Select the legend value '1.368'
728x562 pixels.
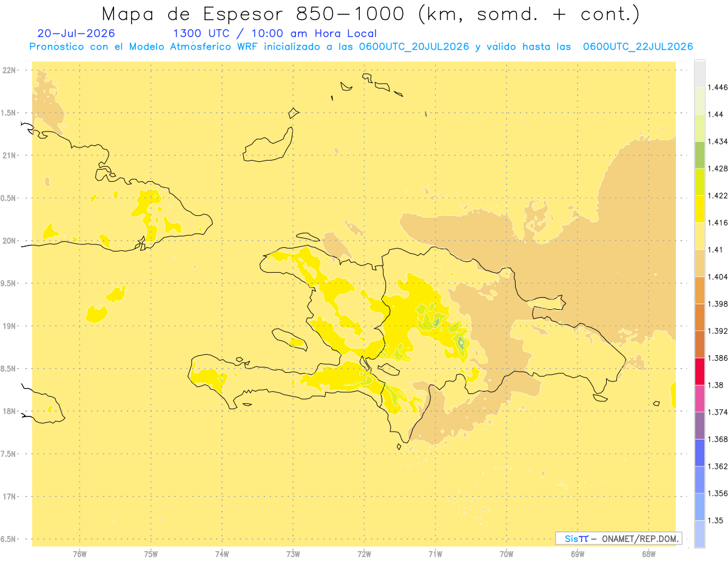coord(717,439)
